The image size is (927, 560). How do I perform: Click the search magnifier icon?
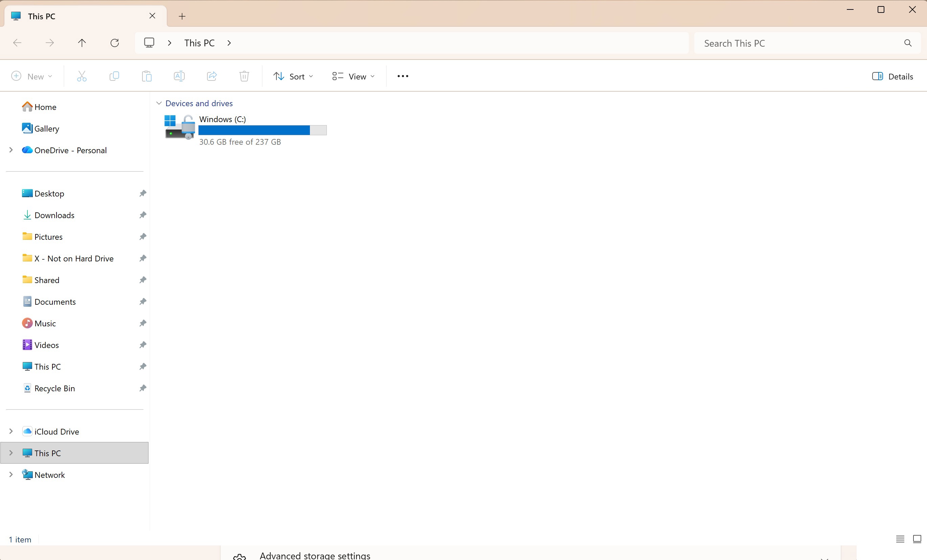[x=908, y=43]
